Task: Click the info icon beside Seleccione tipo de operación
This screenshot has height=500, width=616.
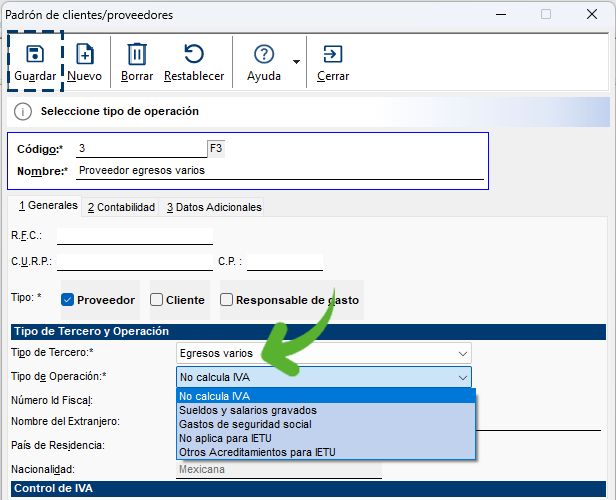Action: tap(24, 112)
